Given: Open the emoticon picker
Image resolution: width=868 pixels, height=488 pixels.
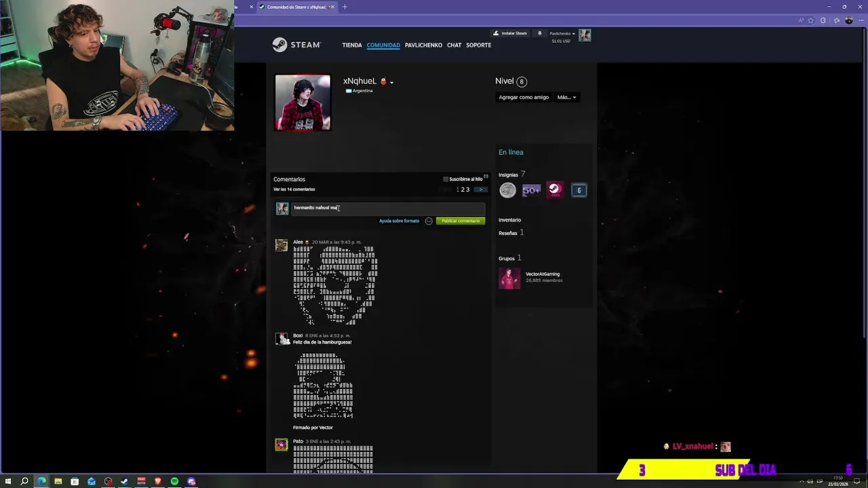Looking at the screenshot, I should 429,221.
